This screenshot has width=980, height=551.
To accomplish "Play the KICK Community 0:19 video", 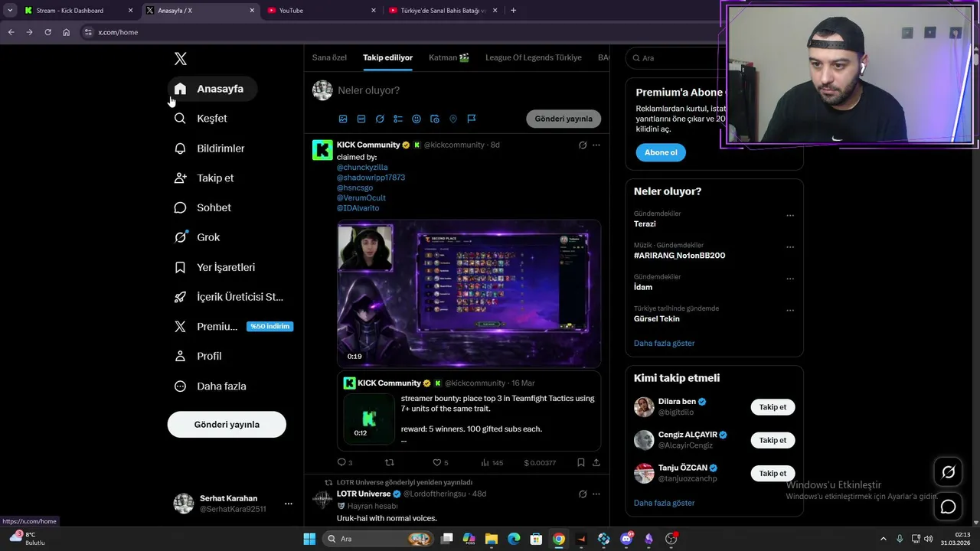I will [469, 294].
